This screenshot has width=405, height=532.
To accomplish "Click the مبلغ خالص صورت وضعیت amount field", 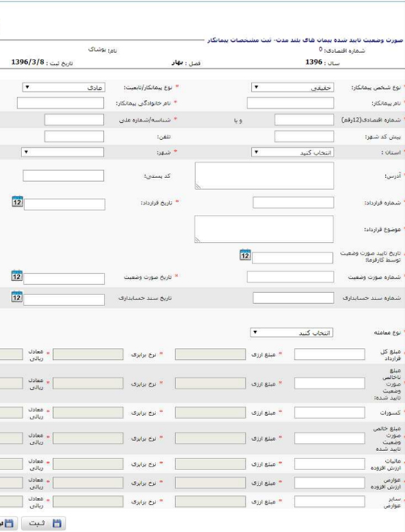I will coord(330,439).
